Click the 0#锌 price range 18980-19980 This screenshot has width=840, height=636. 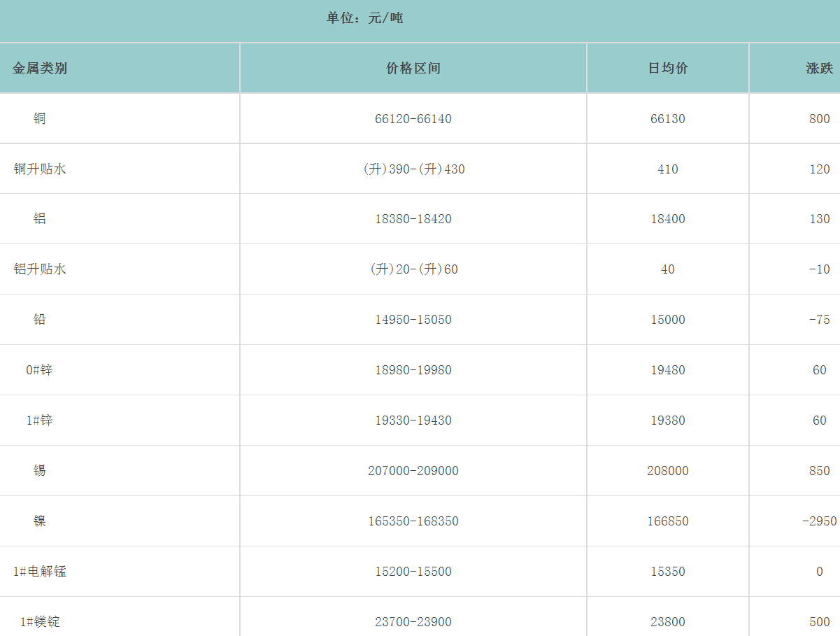click(x=413, y=370)
